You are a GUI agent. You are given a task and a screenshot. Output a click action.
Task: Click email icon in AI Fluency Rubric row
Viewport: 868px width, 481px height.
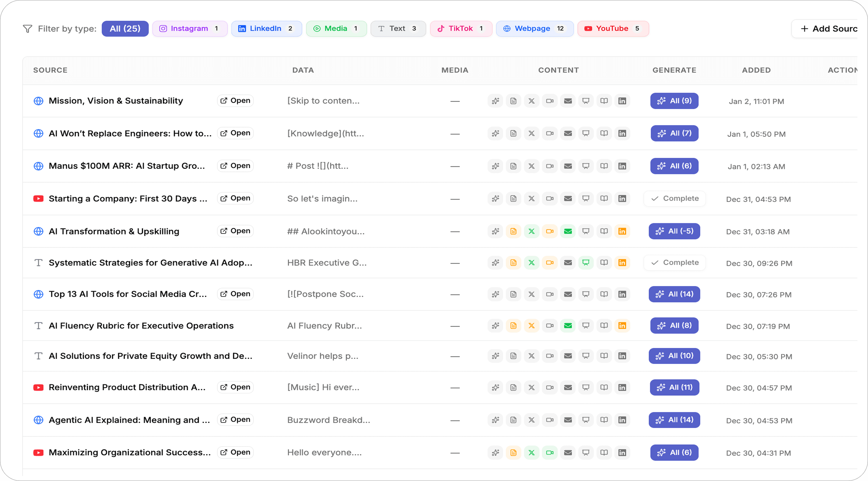click(x=568, y=326)
